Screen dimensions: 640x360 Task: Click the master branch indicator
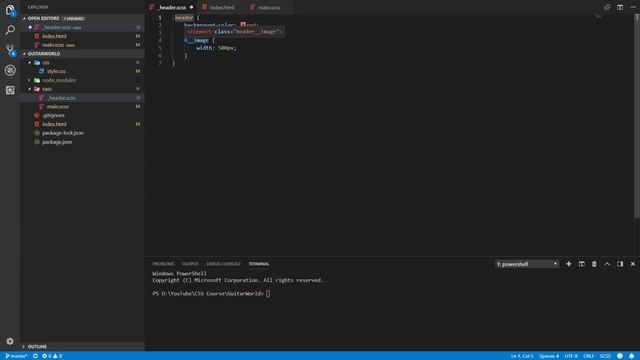16,356
